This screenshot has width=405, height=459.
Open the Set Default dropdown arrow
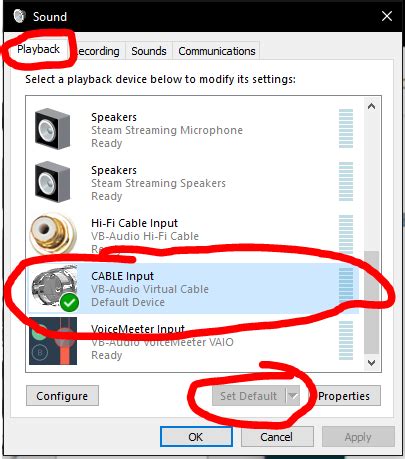click(x=293, y=396)
